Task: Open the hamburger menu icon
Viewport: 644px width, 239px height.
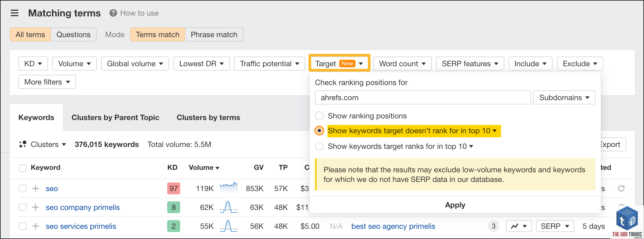Action: coord(15,13)
